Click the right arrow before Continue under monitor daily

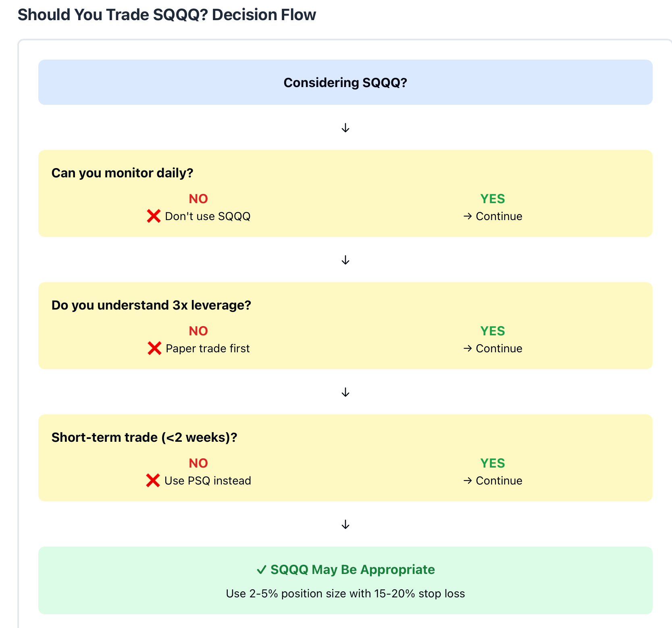click(x=468, y=216)
